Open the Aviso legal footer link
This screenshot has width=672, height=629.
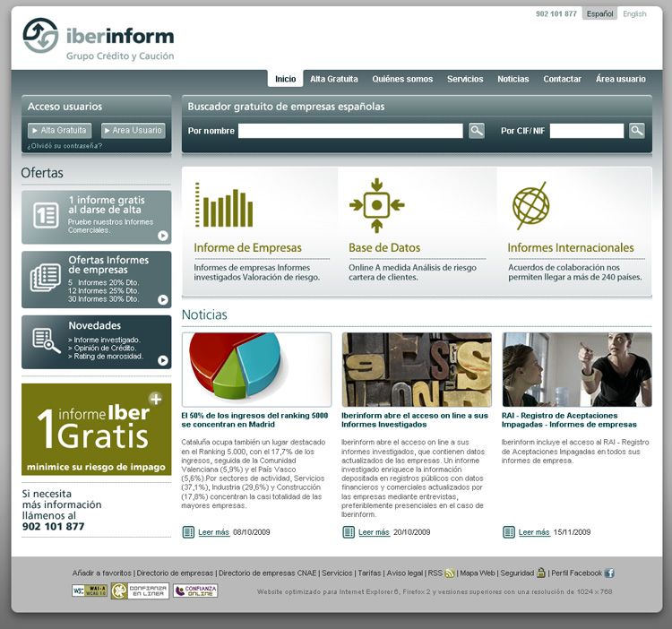(x=405, y=573)
